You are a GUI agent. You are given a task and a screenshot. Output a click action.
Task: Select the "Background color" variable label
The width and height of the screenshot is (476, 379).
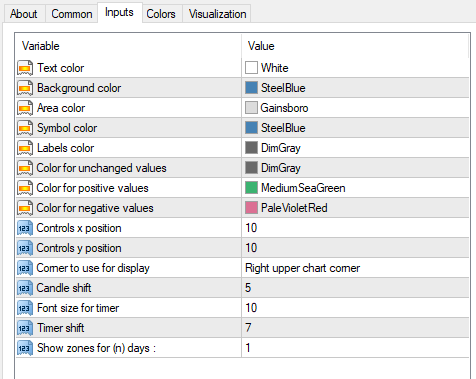pyautogui.click(x=79, y=88)
